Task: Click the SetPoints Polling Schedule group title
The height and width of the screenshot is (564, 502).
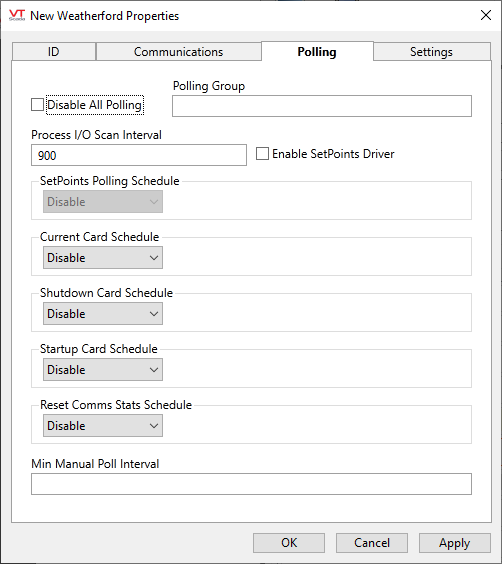Action: pyautogui.click(x=110, y=181)
